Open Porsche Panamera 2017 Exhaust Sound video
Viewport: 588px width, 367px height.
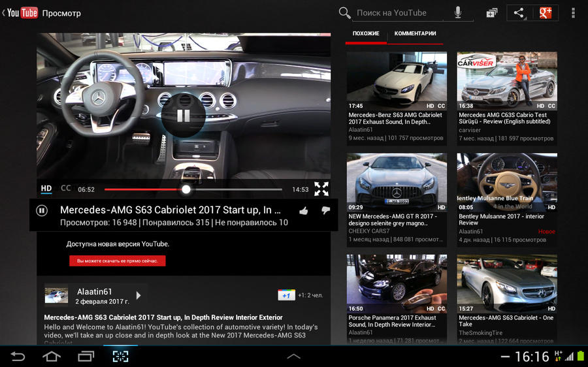point(397,299)
